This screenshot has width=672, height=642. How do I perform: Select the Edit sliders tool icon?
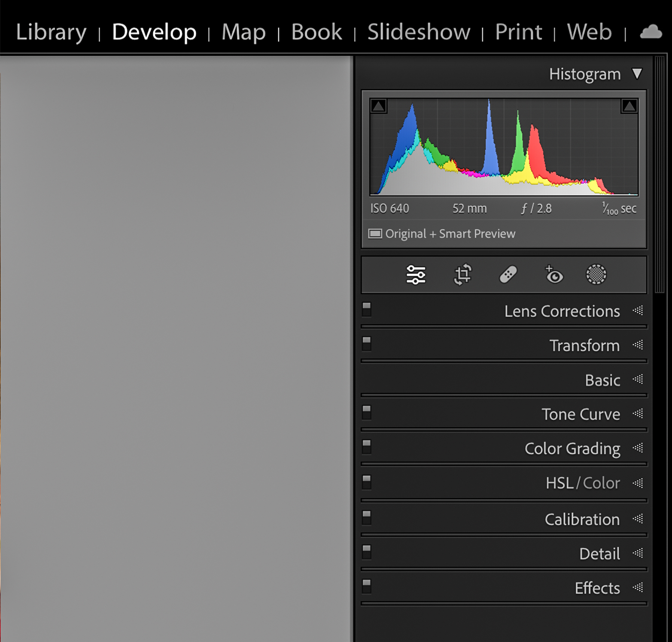click(416, 275)
